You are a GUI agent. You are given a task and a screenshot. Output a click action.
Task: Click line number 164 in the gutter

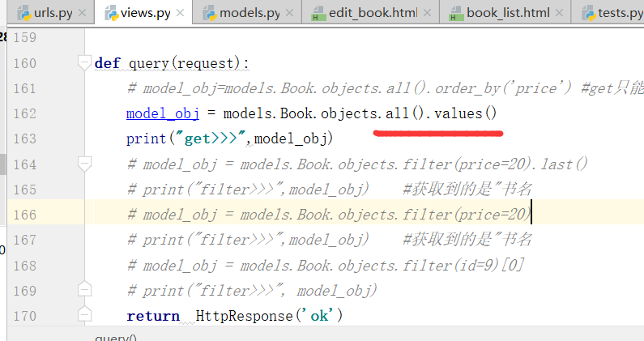pyautogui.click(x=24, y=164)
